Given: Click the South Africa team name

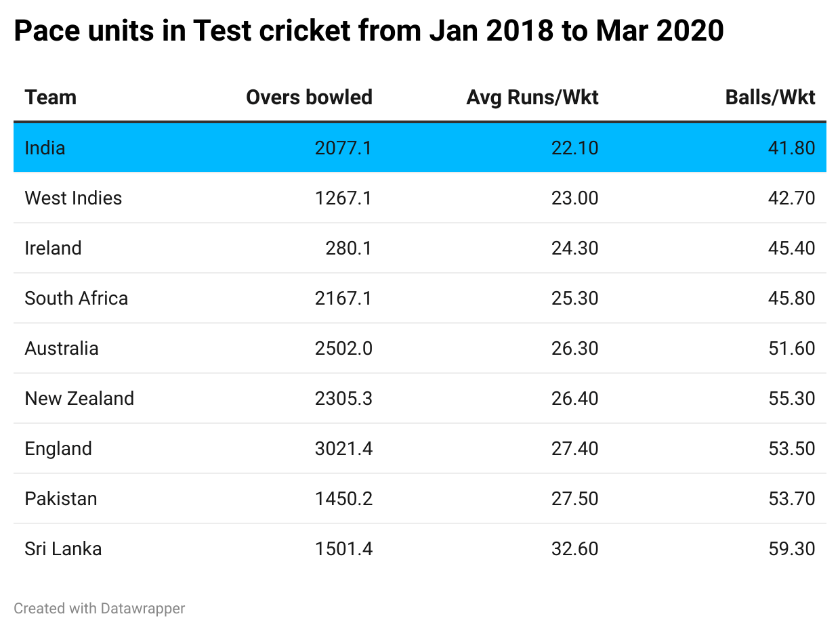Looking at the screenshot, I should pyautogui.click(x=76, y=298).
